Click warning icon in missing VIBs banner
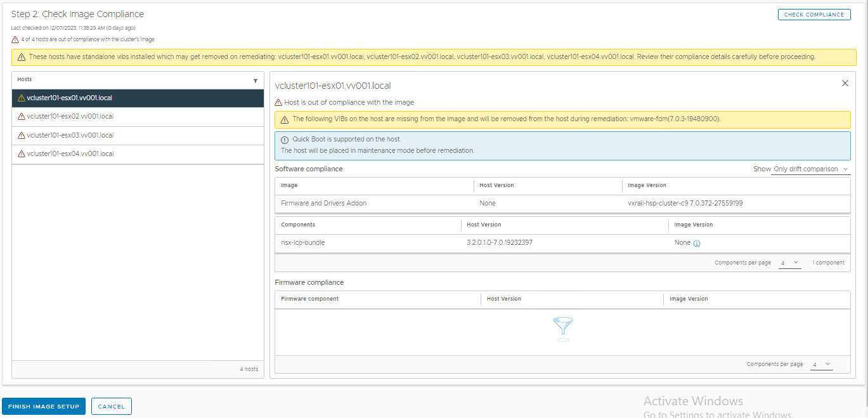Image resolution: width=868 pixels, height=418 pixels. coord(285,119)
